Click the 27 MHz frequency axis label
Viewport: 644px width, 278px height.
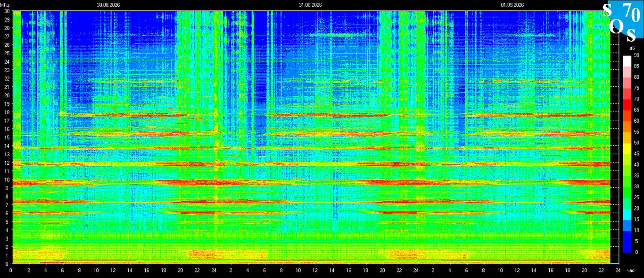[x=7, y=36]
